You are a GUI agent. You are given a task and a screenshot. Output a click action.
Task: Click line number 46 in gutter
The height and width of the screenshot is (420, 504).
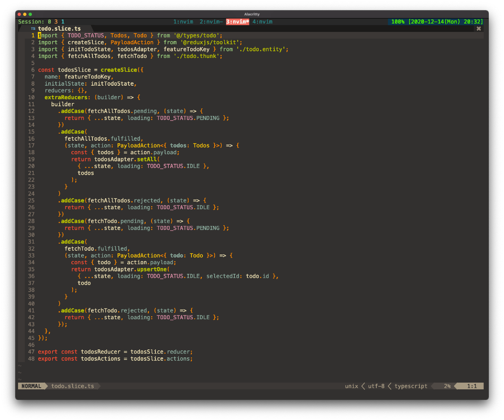coord(31,345)
